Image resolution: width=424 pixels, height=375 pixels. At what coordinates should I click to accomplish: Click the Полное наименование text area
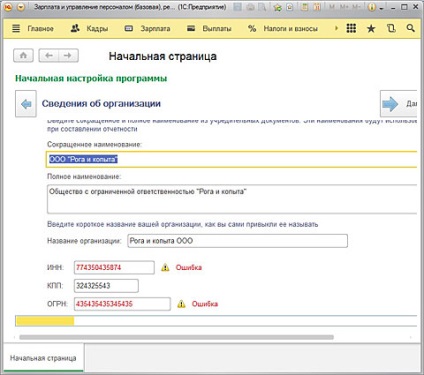pyautogui.click(x=232, y=199)
